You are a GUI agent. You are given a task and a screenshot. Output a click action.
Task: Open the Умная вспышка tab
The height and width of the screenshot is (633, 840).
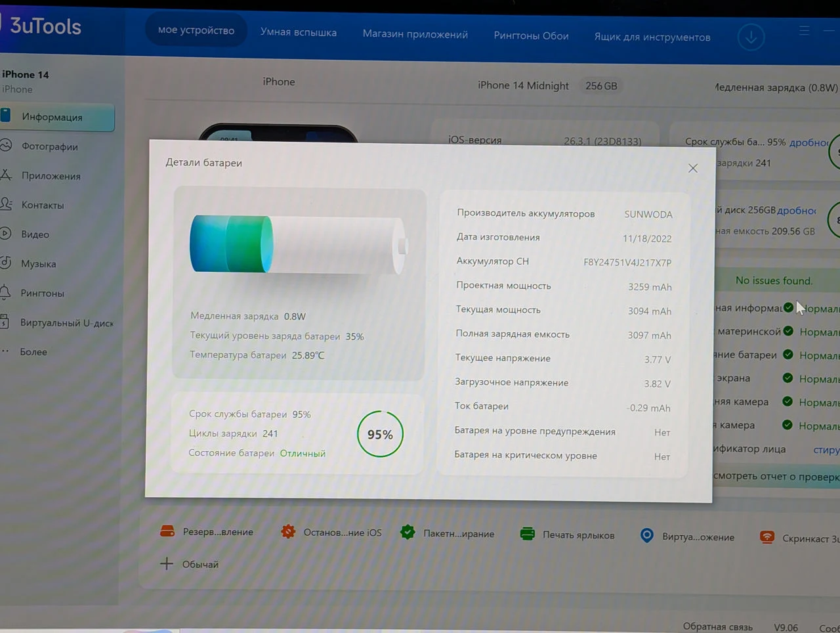299,32
